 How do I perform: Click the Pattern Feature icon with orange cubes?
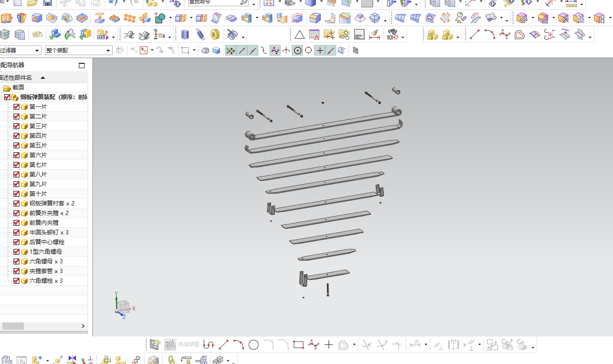coord(130,19)
